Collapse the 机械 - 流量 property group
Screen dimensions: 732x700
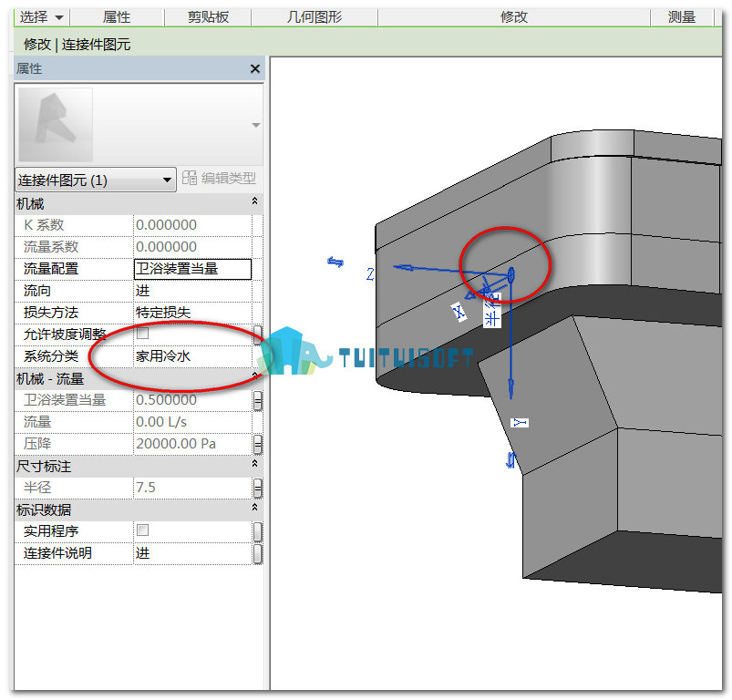pos(255,375)
